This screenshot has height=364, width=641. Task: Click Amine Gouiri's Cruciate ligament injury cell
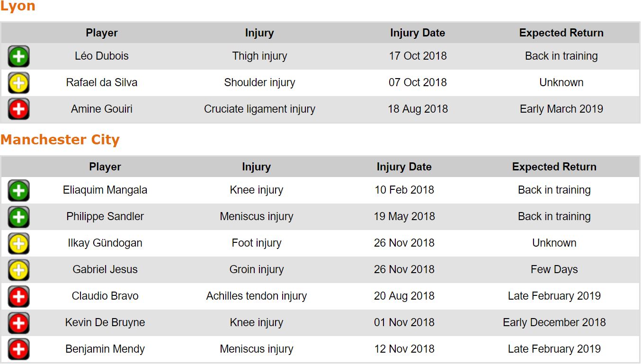259,109
